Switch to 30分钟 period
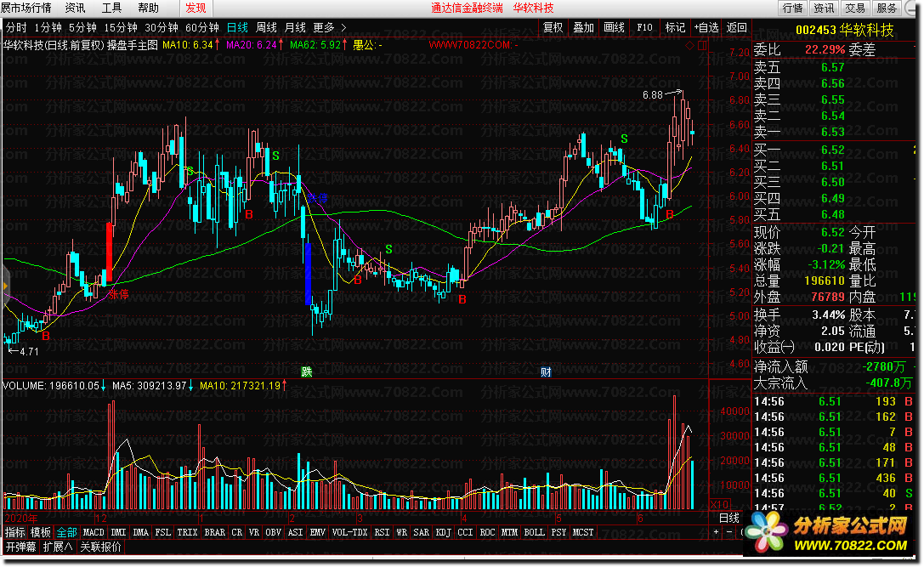Screen dimensions: 924x567 (162, 28)
